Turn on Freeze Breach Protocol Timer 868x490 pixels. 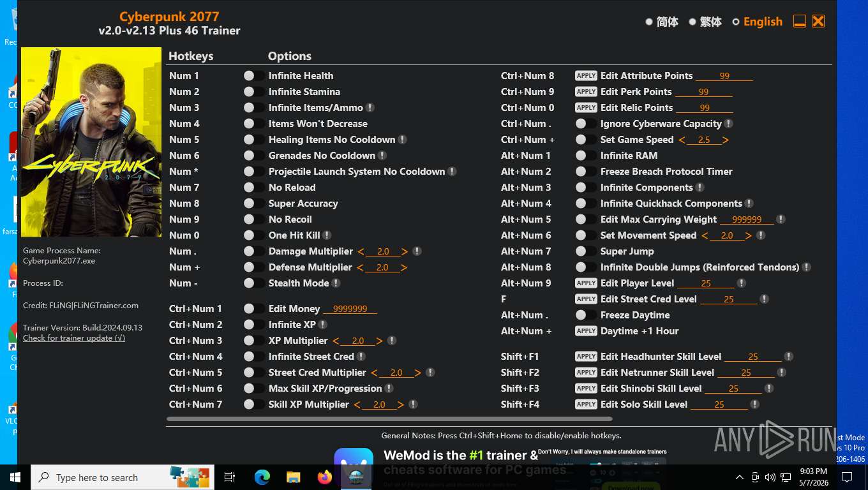tap(586, 172)
